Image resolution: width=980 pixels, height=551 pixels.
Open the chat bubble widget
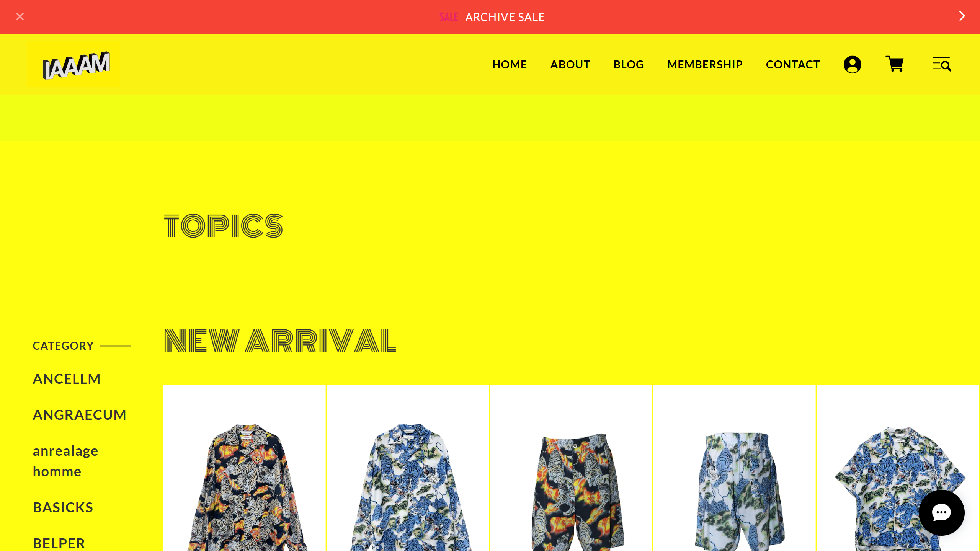pos(941,512)
